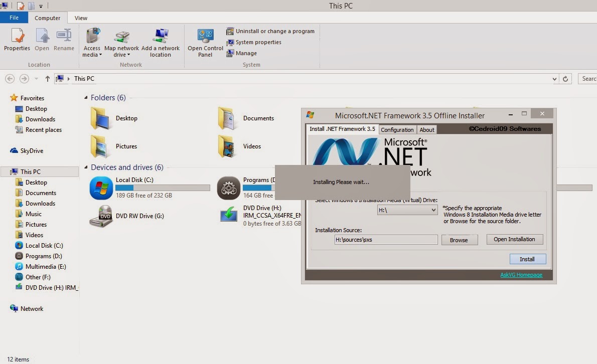This screenshot has height=364, width=597.
Task: Select Local Disk (C:) in sidebar
Action: pos(39,246)
